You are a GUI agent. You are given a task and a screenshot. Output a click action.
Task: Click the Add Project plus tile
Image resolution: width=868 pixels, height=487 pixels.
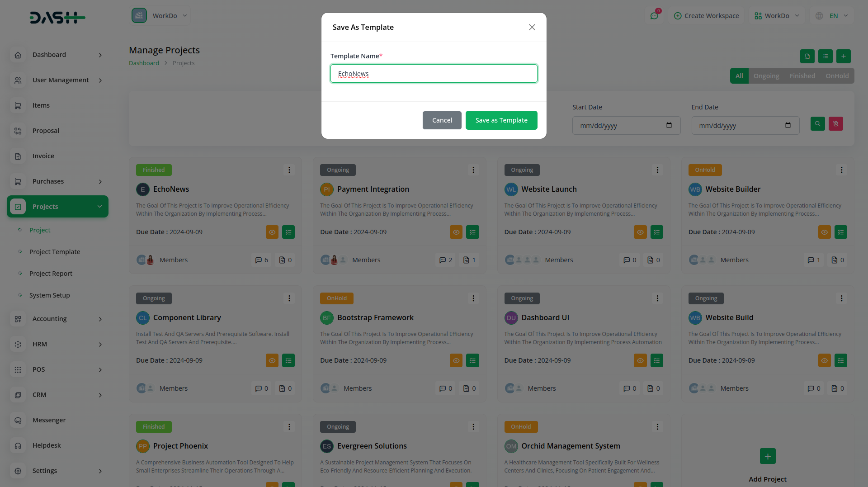point(768,456)
